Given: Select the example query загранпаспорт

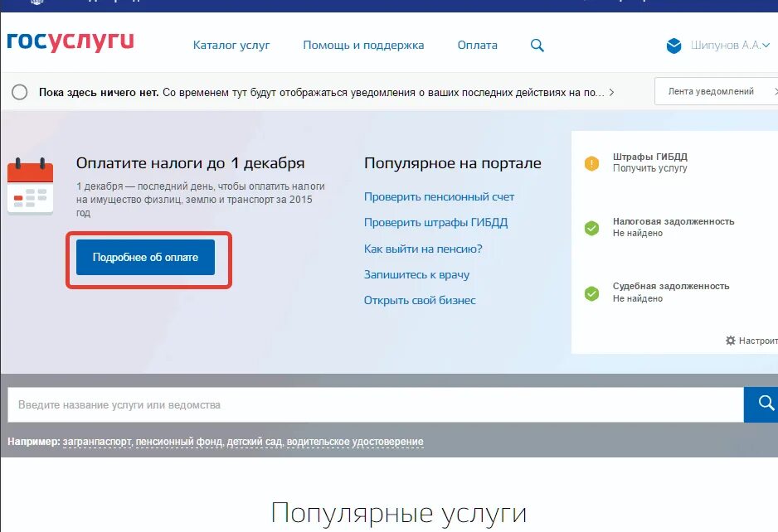Looking at the screenshot, I should pyautogui.click(x=97, y=442).
